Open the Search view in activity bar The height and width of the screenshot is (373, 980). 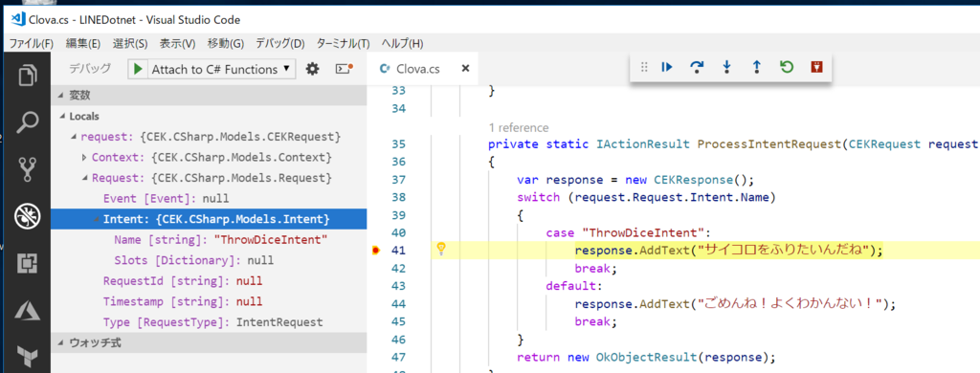27,122
